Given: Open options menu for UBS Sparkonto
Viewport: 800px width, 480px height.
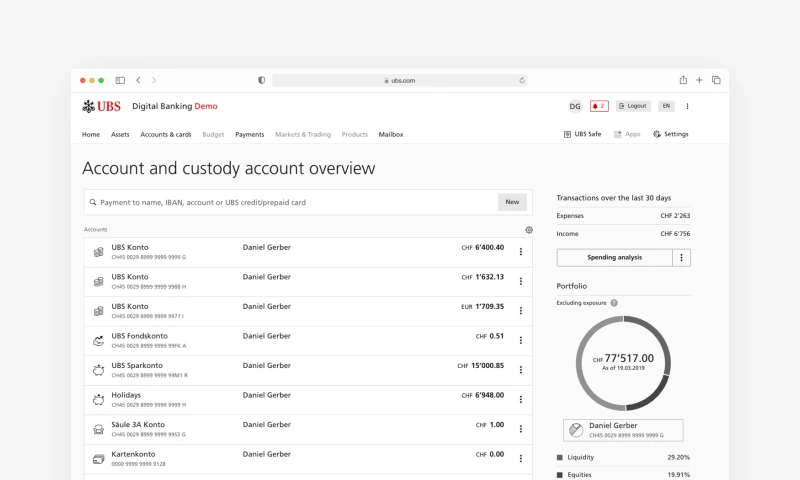Looking at the screenshot, I should coord(520,370).
